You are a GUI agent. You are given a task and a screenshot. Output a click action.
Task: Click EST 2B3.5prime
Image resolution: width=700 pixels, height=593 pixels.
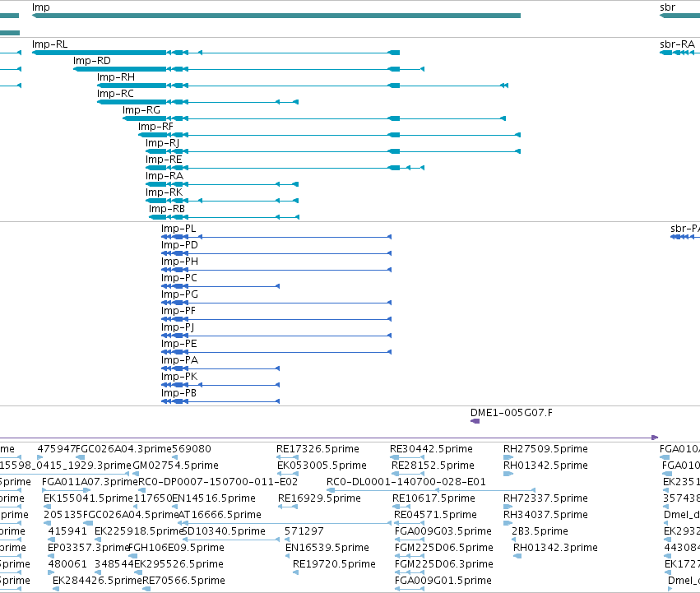pyautogui.click(x=540, y=532)
